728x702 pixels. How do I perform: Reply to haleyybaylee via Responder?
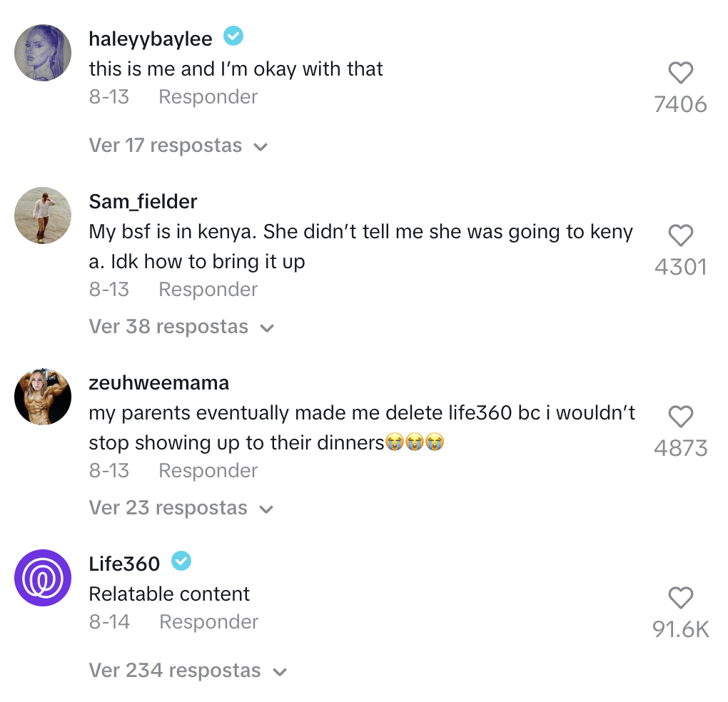[208, 97]
